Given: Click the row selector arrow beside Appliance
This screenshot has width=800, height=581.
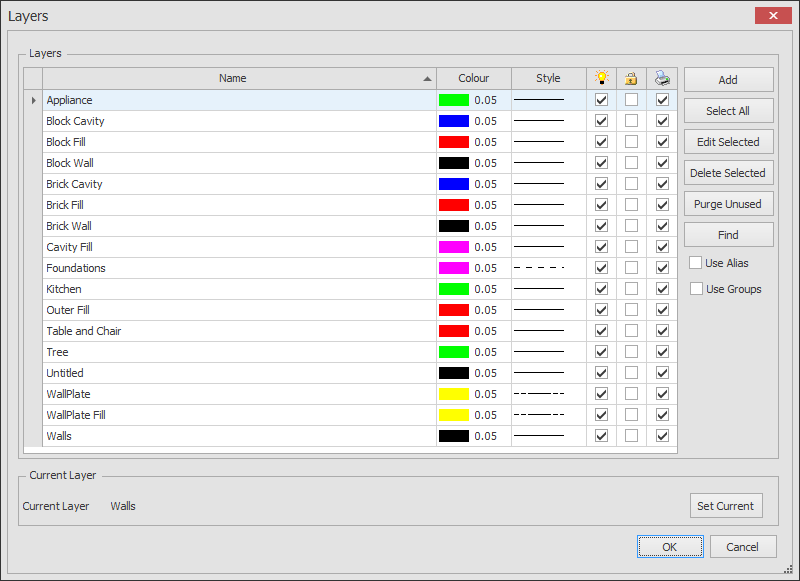Looking at the screenshot, I should [33, 99].
